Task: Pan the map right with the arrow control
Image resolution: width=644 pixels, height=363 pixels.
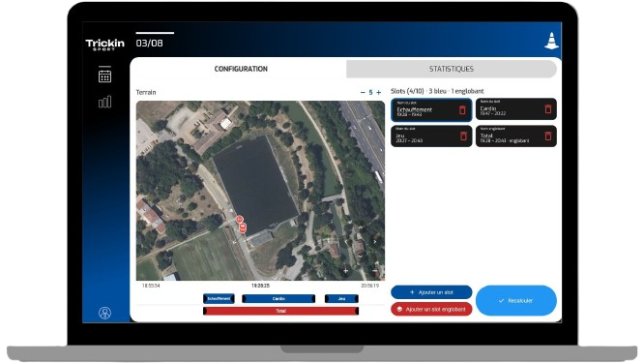Action: [374, 242]
